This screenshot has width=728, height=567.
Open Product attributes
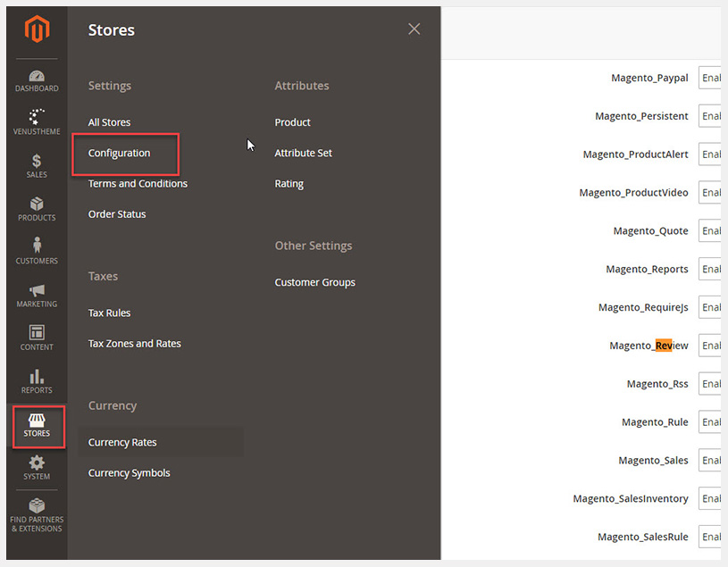[x=292, y=122]
